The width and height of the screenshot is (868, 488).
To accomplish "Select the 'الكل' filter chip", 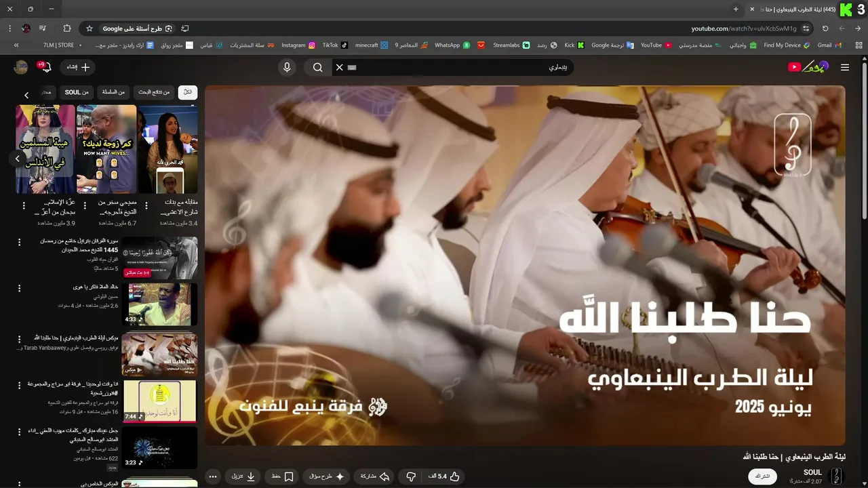I will click(x=188, y=92).
